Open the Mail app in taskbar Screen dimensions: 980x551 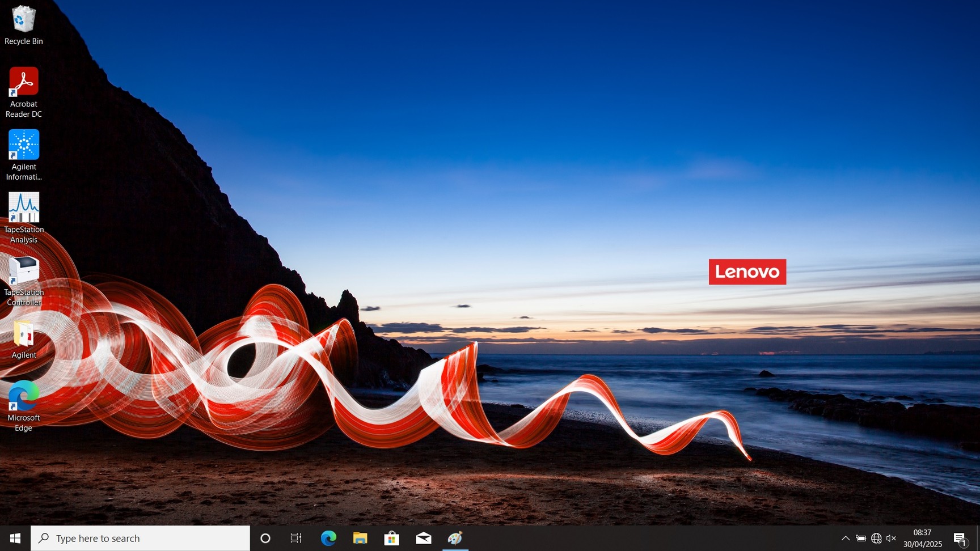(424, 538)
